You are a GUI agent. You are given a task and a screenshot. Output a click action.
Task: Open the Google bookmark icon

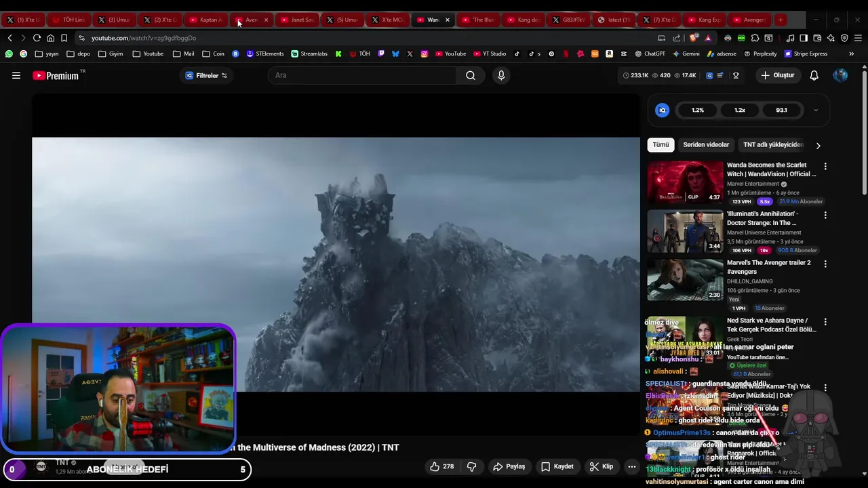click(x=24, y=54)
